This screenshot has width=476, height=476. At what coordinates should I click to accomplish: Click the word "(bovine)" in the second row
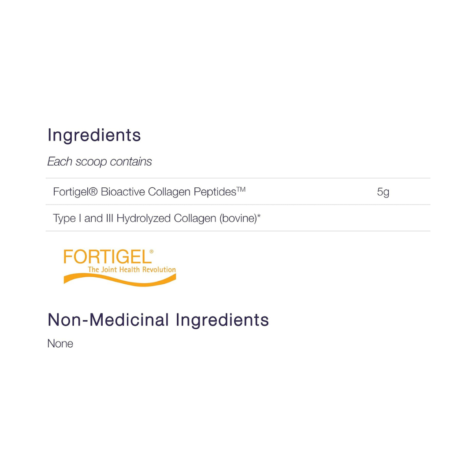(x=238, y=218)
